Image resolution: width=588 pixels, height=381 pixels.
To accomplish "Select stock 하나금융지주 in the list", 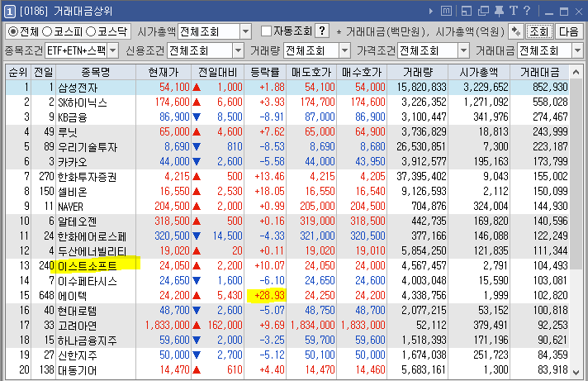I will tap(87, 341).
